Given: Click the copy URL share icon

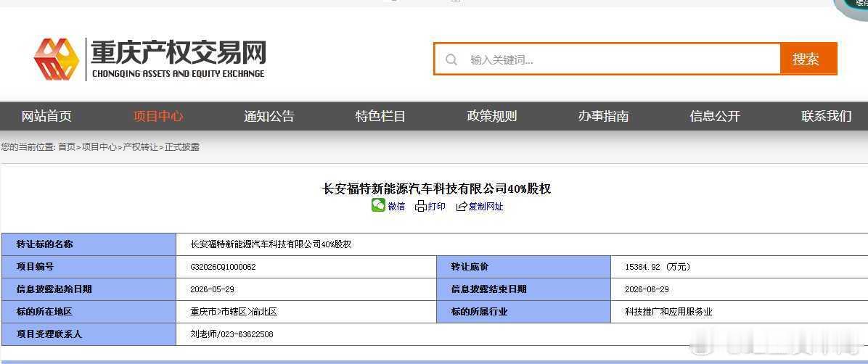Looking at the screenshot, I should 462,207.
